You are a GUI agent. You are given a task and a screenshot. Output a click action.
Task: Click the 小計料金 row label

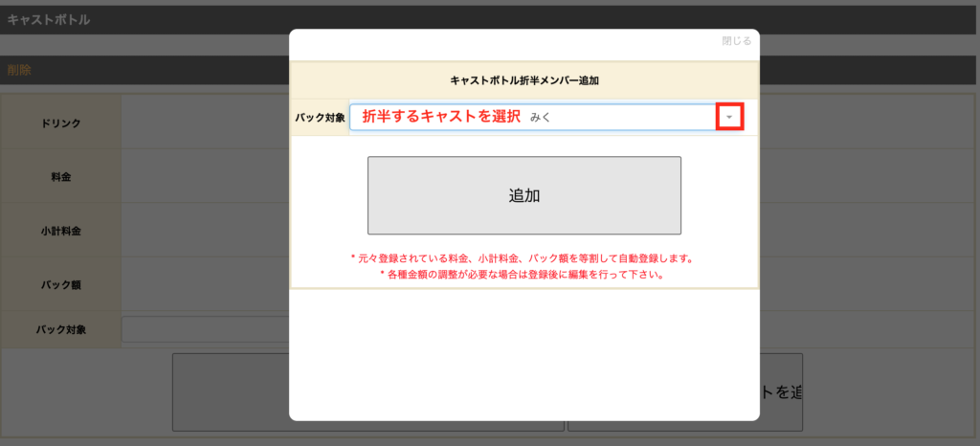(x=60, y=231)
